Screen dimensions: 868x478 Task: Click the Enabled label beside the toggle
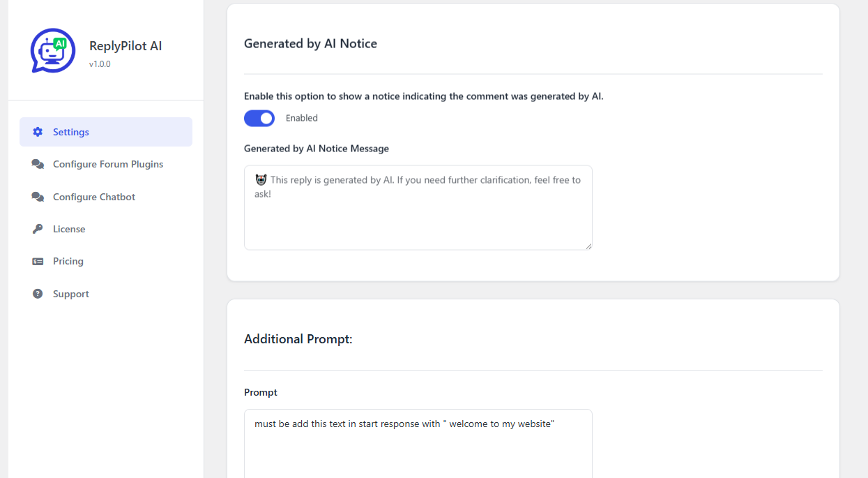(302, 119)
